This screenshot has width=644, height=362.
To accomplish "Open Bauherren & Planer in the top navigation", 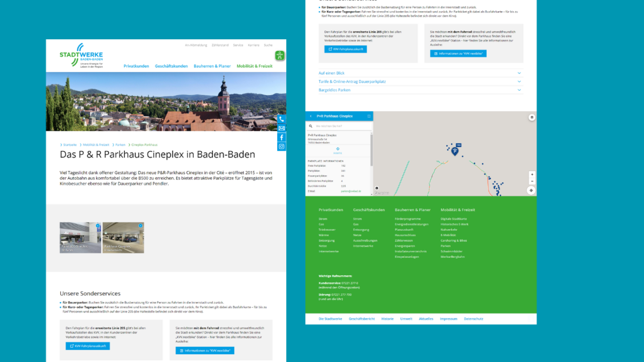I will [x=212, y=66].
